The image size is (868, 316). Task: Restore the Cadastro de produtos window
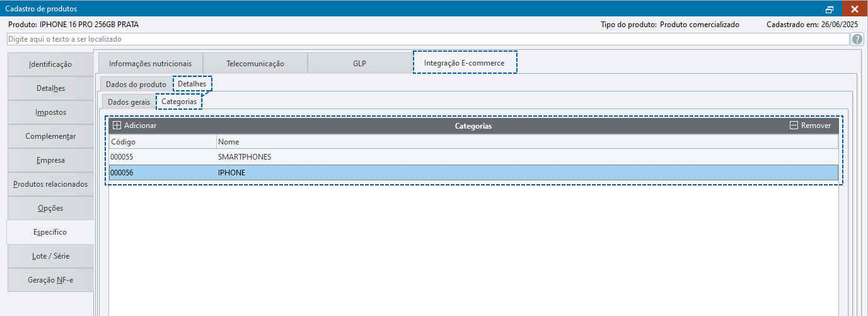tap(830, 9)
